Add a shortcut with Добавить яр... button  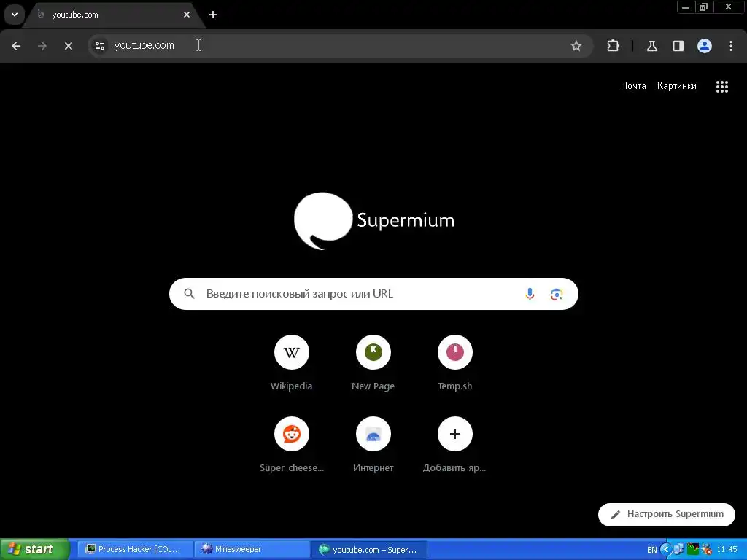tap(455, 446)
